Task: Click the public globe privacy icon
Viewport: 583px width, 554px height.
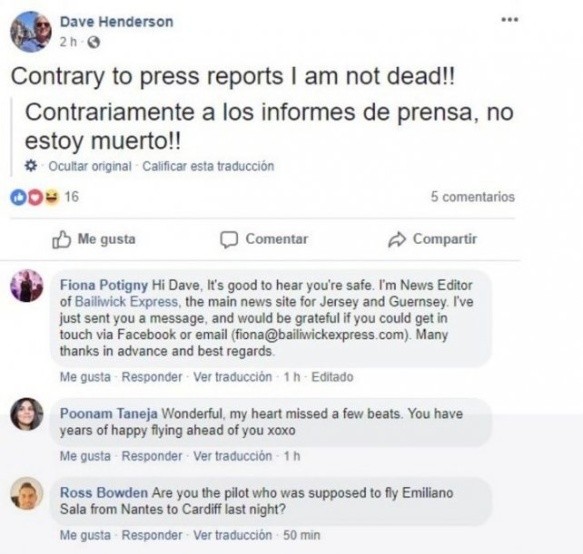Action: click(x=94, y=42)
